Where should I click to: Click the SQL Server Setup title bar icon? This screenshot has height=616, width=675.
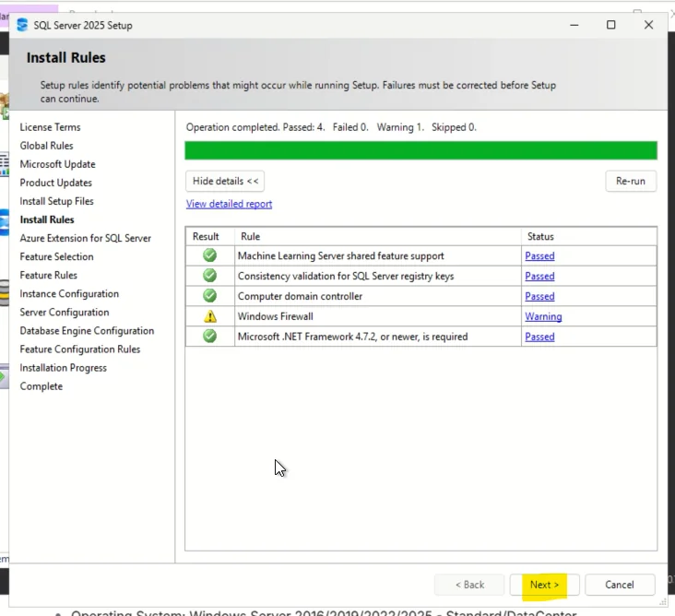click(x=22, y=25)
